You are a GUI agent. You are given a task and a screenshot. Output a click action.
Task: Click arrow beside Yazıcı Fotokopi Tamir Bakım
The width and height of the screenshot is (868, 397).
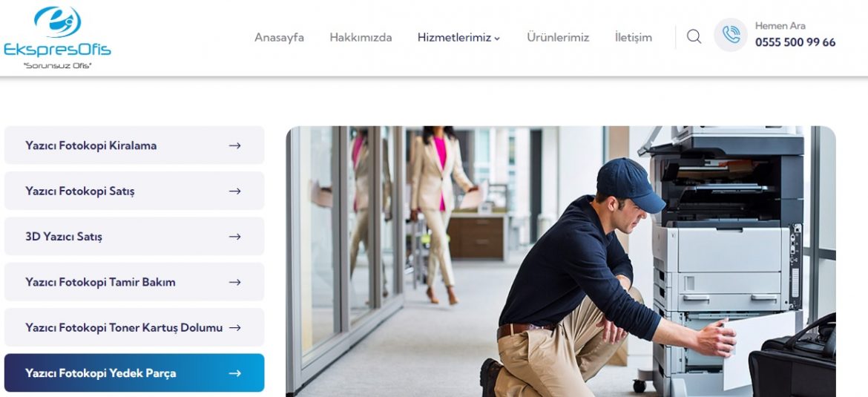(234, 282)
